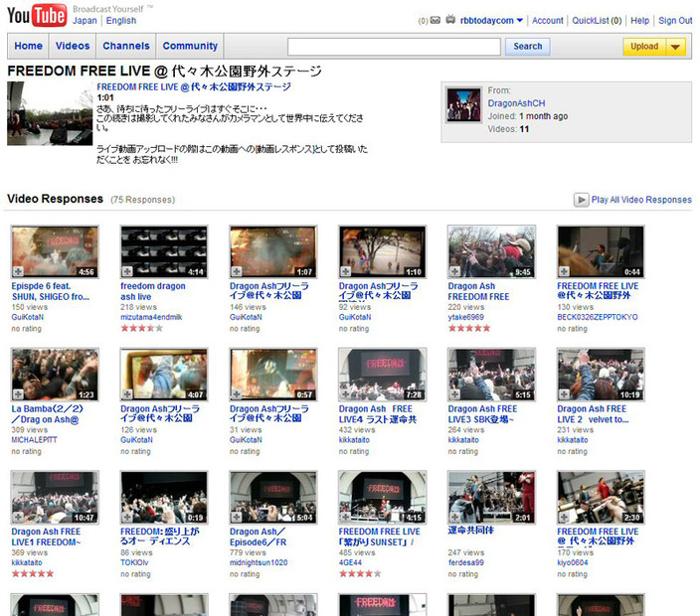This screenshot has width=700, height=616.
Task: Click the Play All Video Responses arrow icon
Action: click(x=581, y=200)
